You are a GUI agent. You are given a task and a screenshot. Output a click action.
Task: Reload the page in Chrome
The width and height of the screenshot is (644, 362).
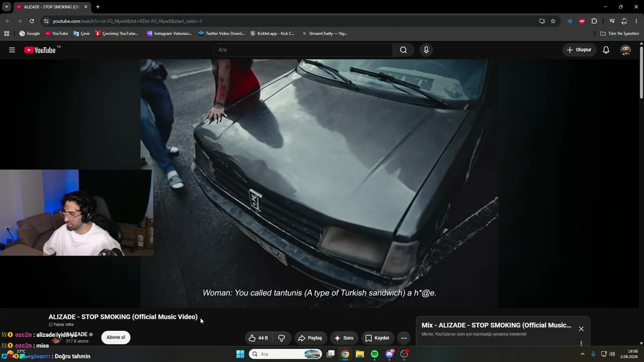32,21
